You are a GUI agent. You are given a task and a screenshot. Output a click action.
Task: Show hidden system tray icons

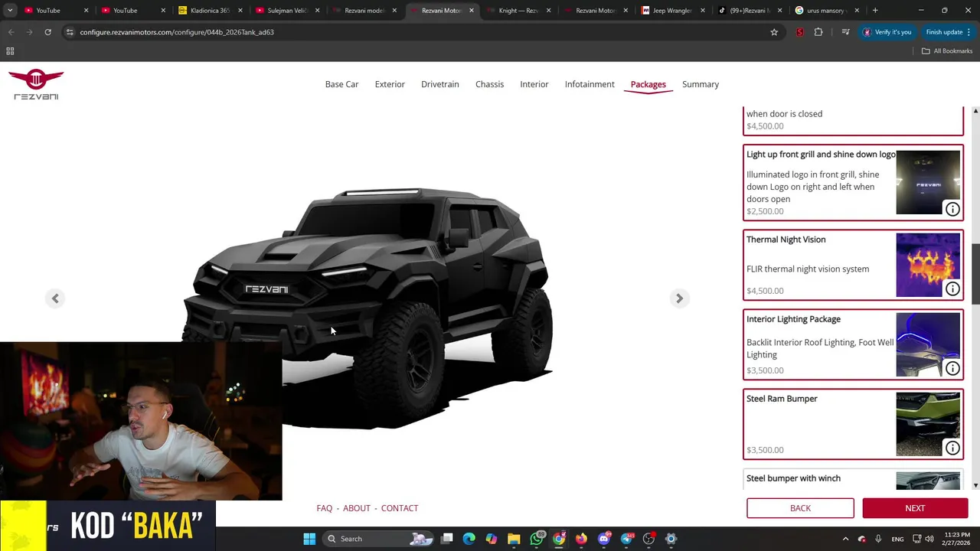click(x=845, y=539)
